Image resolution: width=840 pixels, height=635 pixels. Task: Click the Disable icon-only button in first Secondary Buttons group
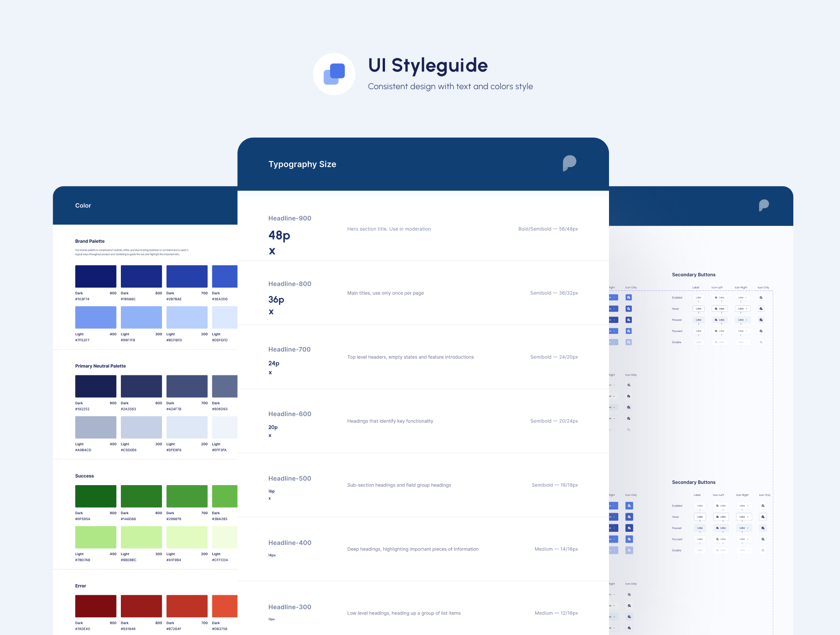pos(761,342)
